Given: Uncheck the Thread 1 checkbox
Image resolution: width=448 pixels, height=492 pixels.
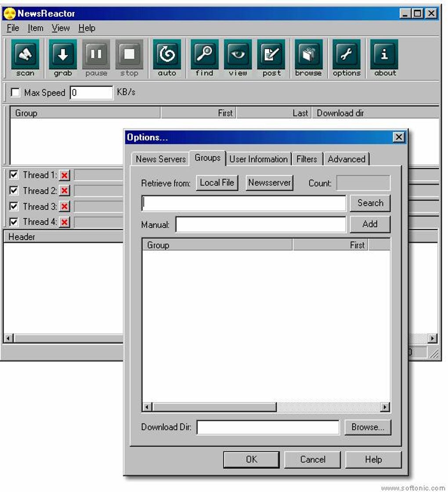Looking at the screenshot, I should pyautogui.click(x=14, y=174).
